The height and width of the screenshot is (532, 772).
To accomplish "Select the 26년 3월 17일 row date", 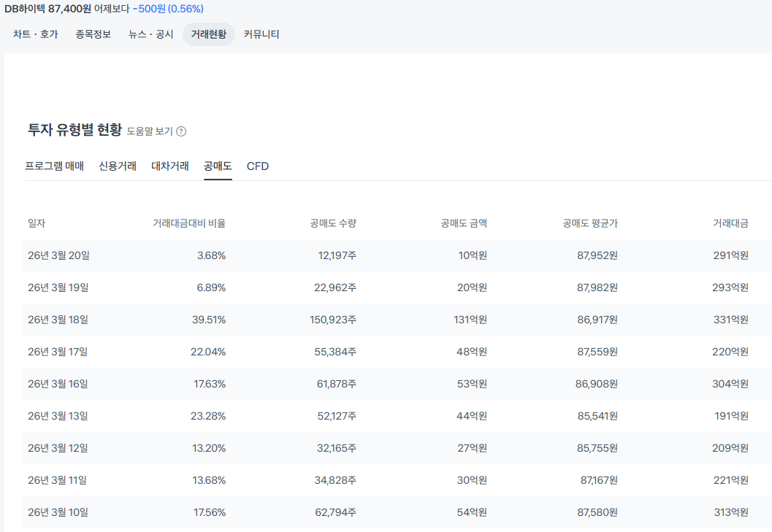I will tap(58, 352).
